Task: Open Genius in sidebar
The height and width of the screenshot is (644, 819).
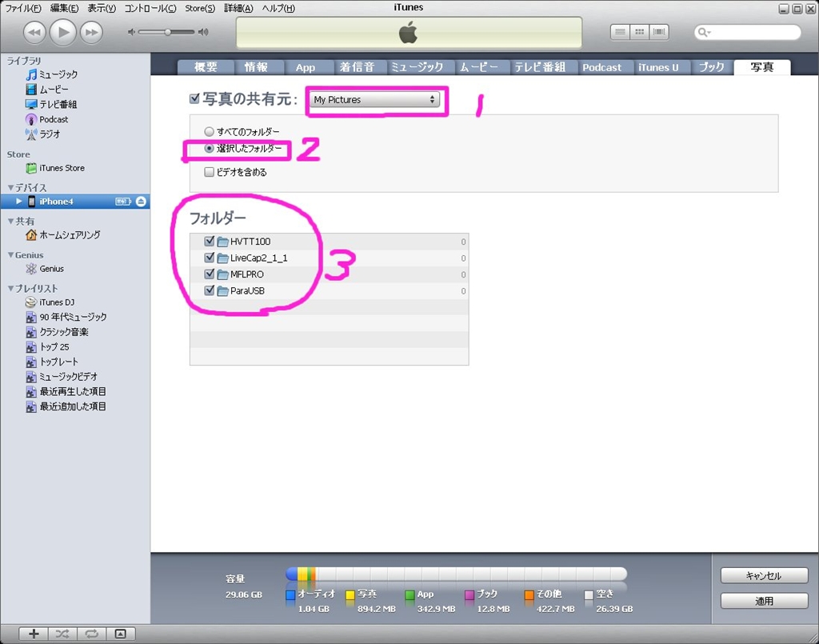Action: point(45,269)
